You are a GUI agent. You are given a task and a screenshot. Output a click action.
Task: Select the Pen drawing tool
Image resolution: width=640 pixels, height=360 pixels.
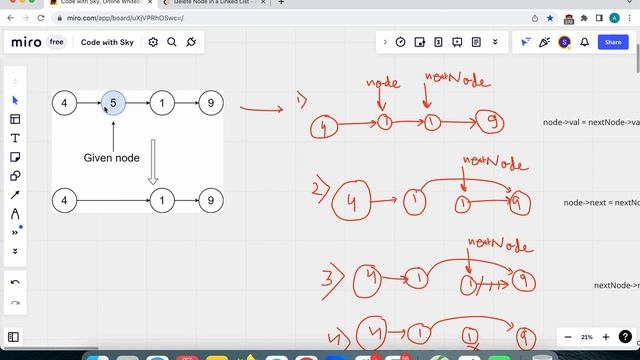tap(15, 214)
